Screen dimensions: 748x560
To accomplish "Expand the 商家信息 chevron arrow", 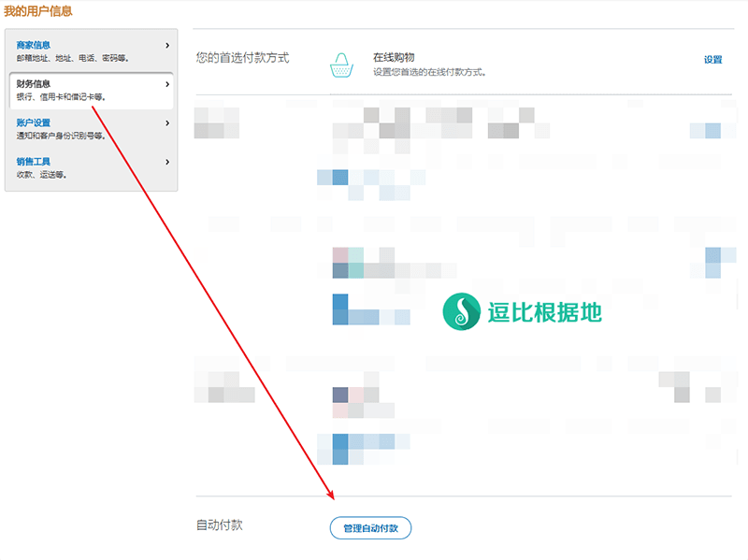I will click(x=167, y=45).
